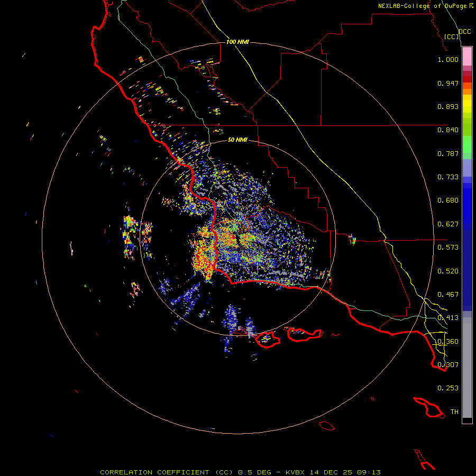The width and height of the screenshot is (476, 476).
Task: Select the 0.520 scale value
Action: (x=448, y=271)
